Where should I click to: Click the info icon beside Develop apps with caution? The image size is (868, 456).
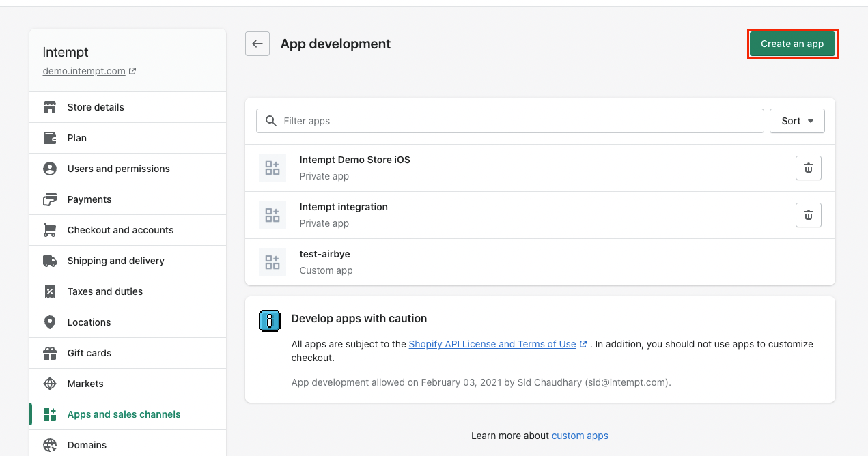pyautogui.click(x=270, y=320)
